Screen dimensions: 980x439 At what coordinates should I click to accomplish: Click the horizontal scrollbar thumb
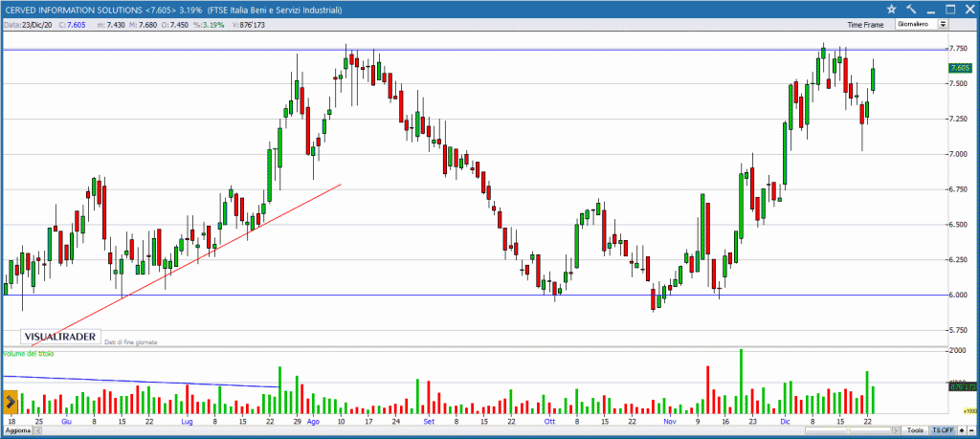pyautogui.click(x=848, y=431)
